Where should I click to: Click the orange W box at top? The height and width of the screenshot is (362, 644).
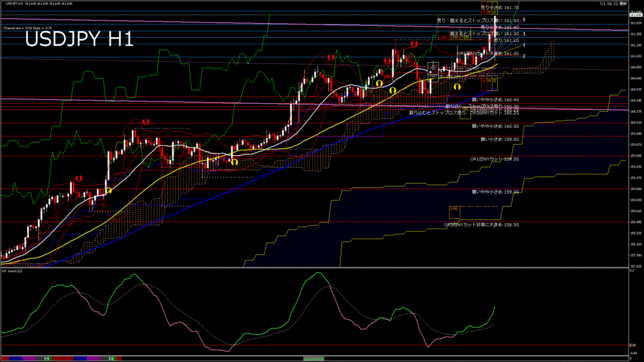[x=489, y=11]
